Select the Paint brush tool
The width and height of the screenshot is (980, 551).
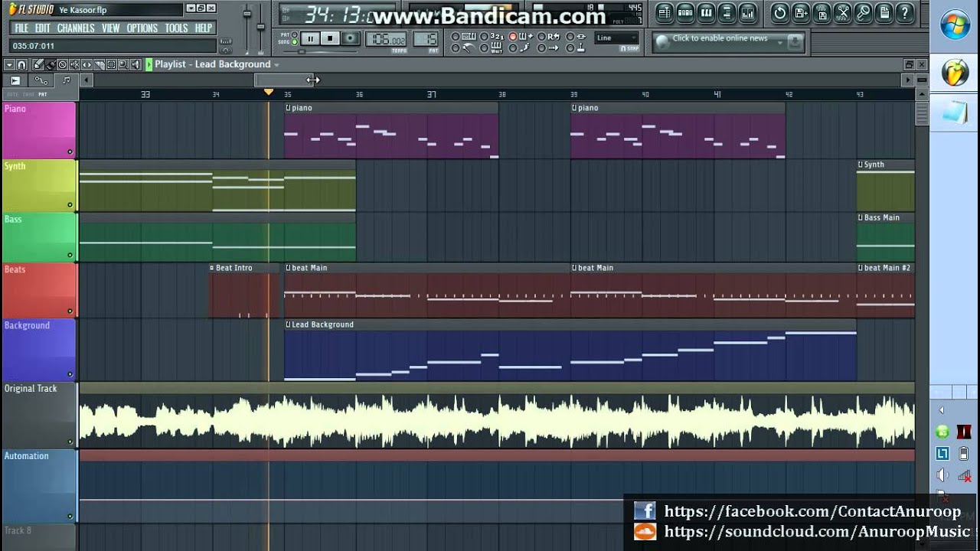coord(51,64)
